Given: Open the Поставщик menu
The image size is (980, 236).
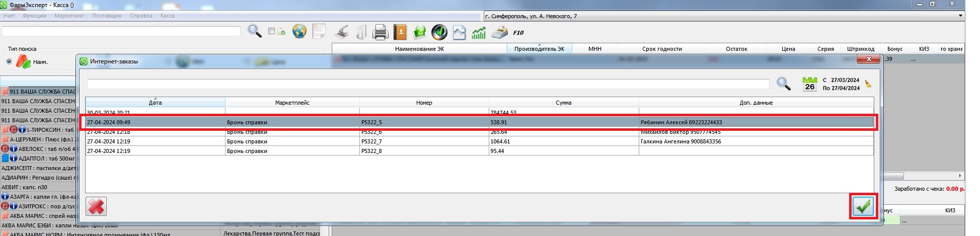Looking at the screenshot, I should [107, 16].
